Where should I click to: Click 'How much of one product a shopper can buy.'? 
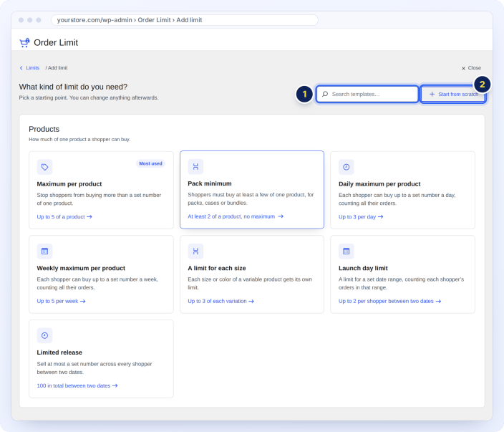click(79, 139)
